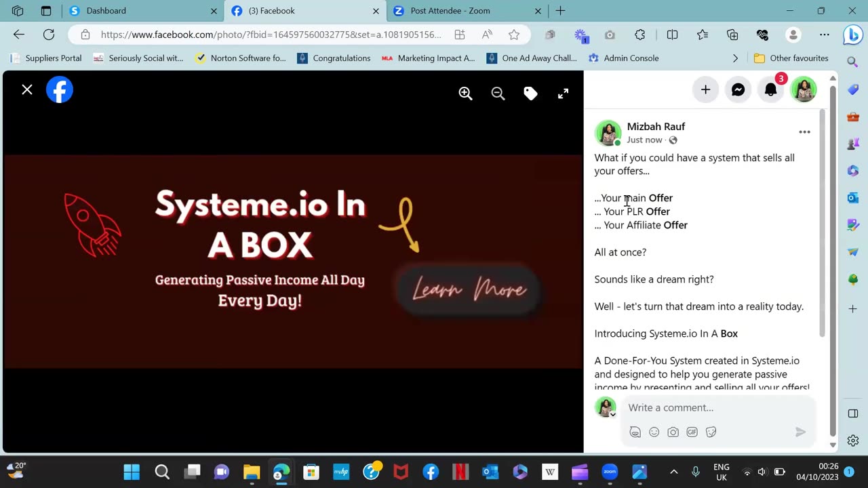Close the Facebook photo viewer
Screen dimensions: 868x488
click(27, 89)
